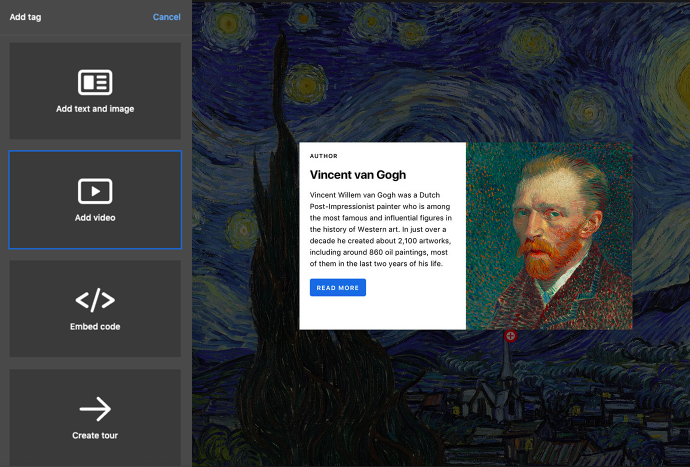The height and width of the screenshot is (467, 690).
Task: Click the red plus tag marker
Action: (x=510, y=336)
